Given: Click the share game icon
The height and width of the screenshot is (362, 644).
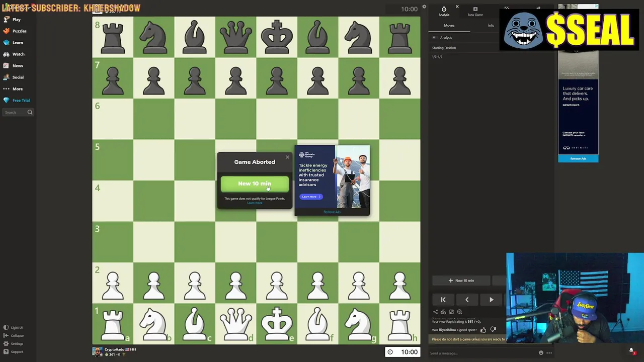Looking at the screenshot, I should pyautogui.click(x=436, y=312).
